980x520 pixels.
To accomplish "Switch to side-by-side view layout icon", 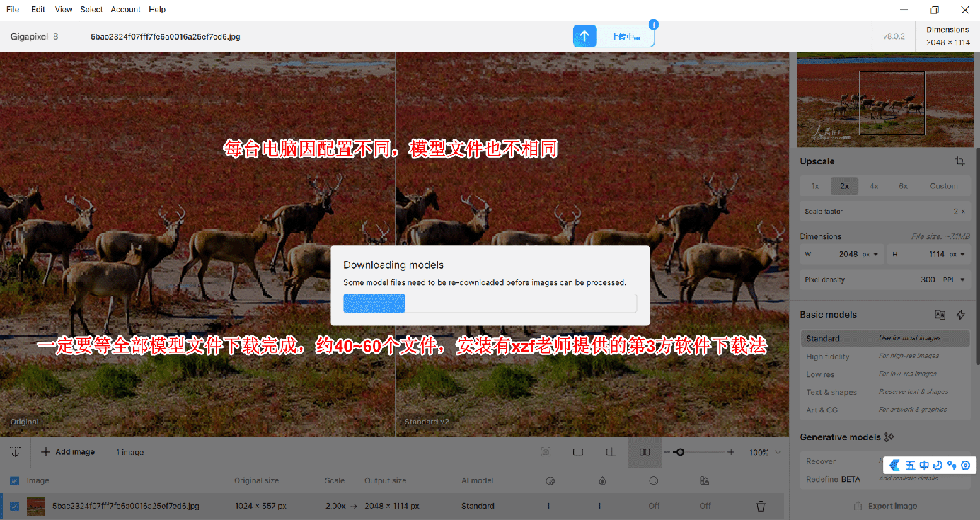I will coord(644,452).
